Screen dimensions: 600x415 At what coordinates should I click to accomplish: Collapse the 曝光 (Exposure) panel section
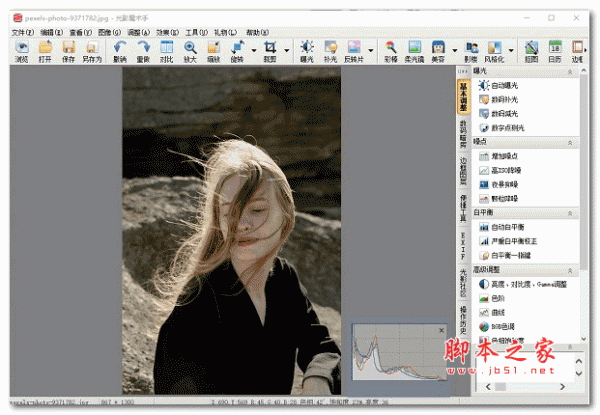click(x=570, y=72)
